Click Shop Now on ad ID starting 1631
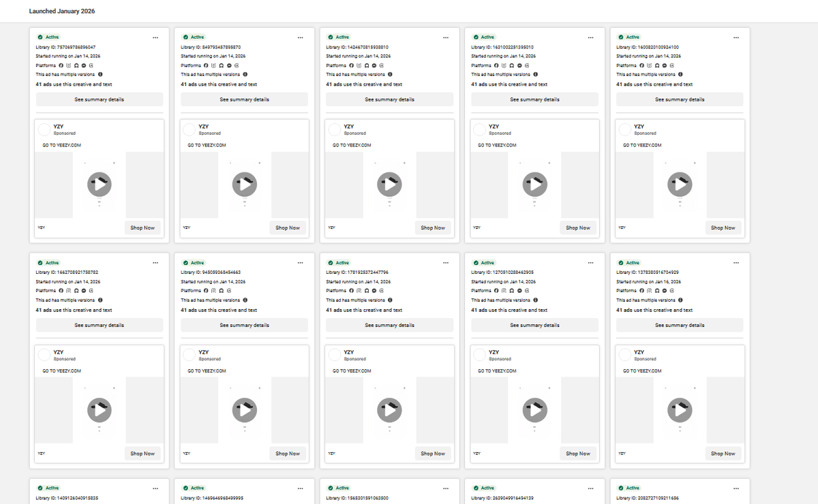The image size is (818, 504). pyautogui.click(x=578, y=227)
